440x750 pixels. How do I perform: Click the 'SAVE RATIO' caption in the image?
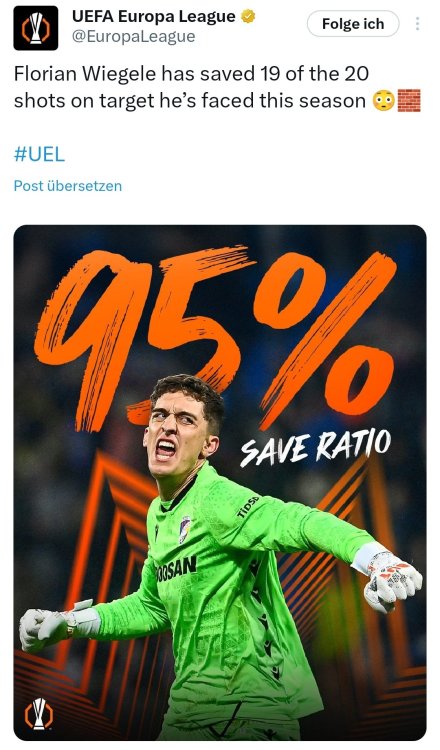tap(316, 447)
